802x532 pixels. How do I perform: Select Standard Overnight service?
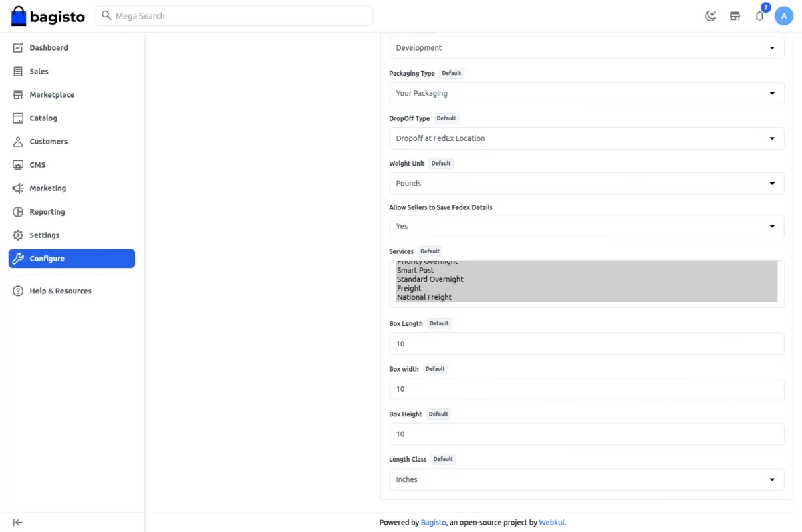pyautogui.click(x=586, y=279)
